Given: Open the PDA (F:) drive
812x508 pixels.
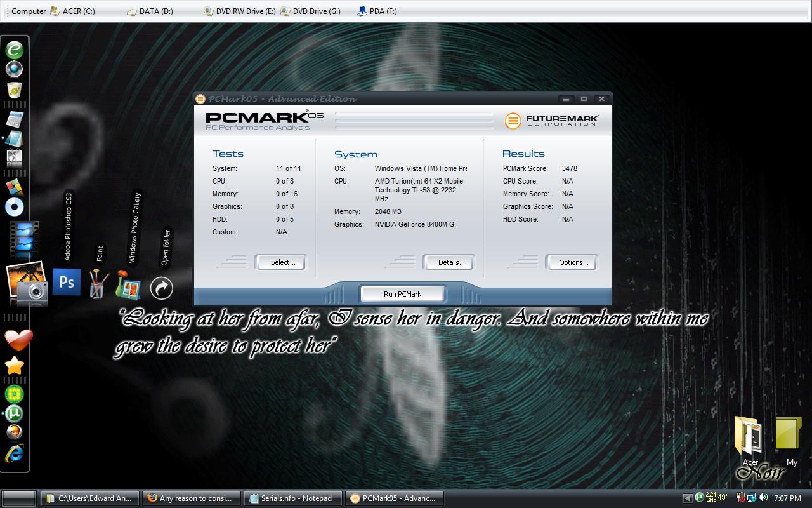Looking at the screenshot, I should point(377,11).
